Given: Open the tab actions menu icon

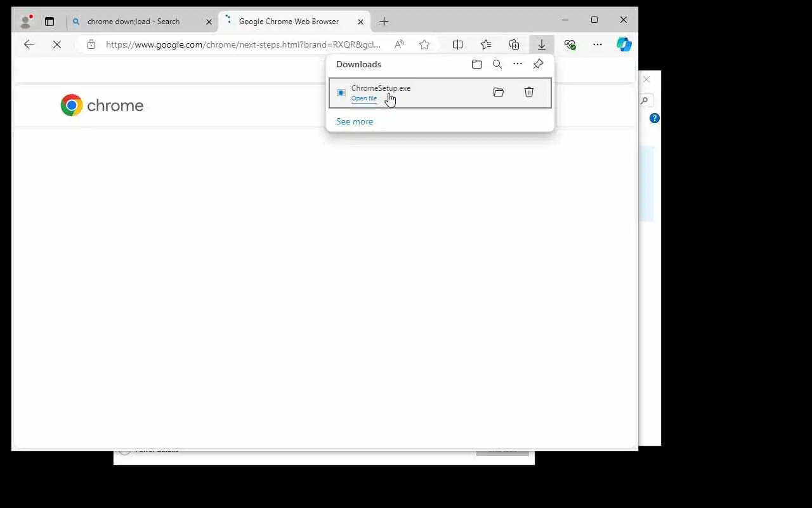Looking at the screenshot, I should (x=49, y=22).
